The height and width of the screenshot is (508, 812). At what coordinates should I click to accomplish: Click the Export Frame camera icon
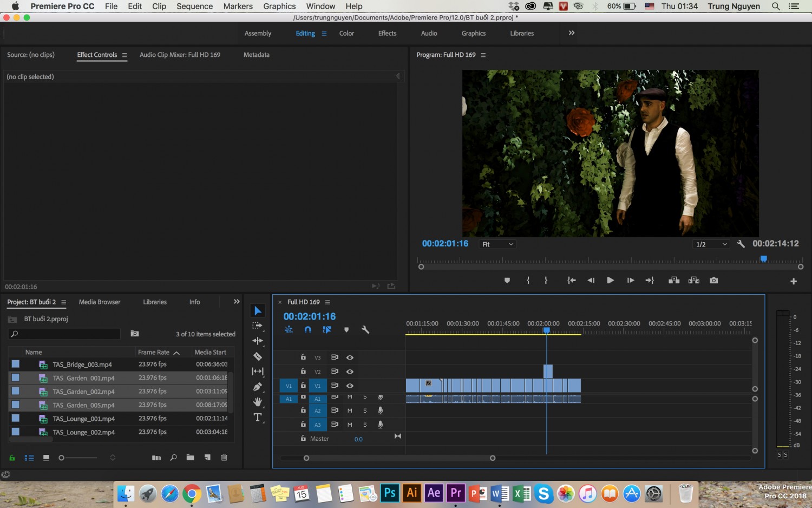coord(713,281)
